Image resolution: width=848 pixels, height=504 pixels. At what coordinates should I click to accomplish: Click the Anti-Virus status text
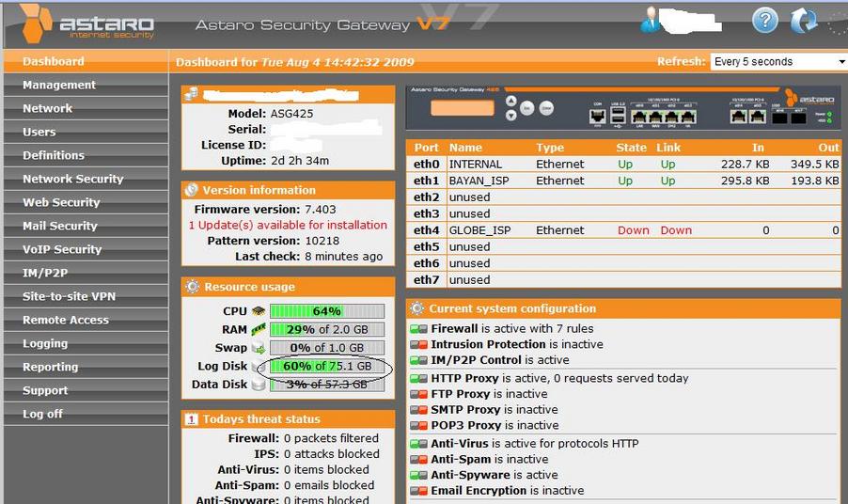[x=535, y=444]
